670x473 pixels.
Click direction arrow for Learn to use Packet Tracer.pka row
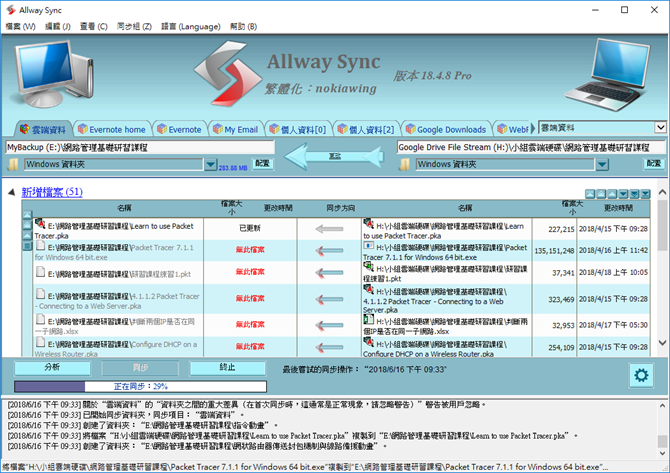tap(329, 229)
